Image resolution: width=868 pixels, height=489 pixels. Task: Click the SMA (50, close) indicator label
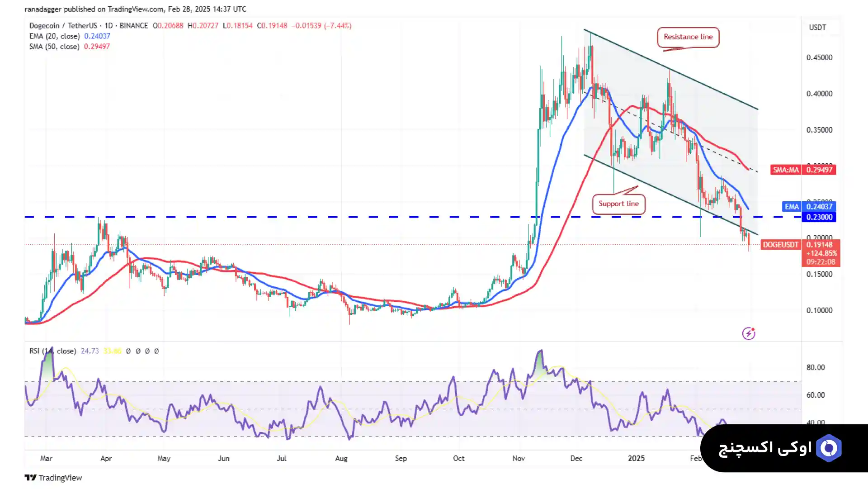pyautogui.click(x=54, y=47)
